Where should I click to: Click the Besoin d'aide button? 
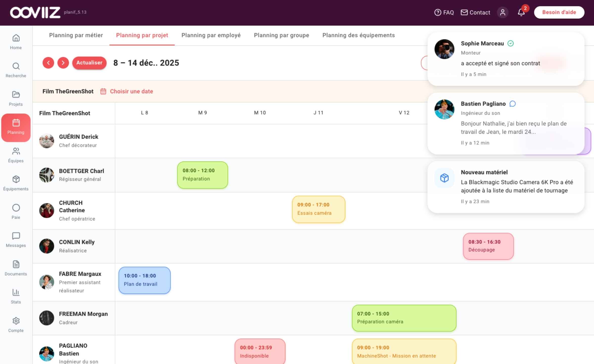[x=559, y=12]
